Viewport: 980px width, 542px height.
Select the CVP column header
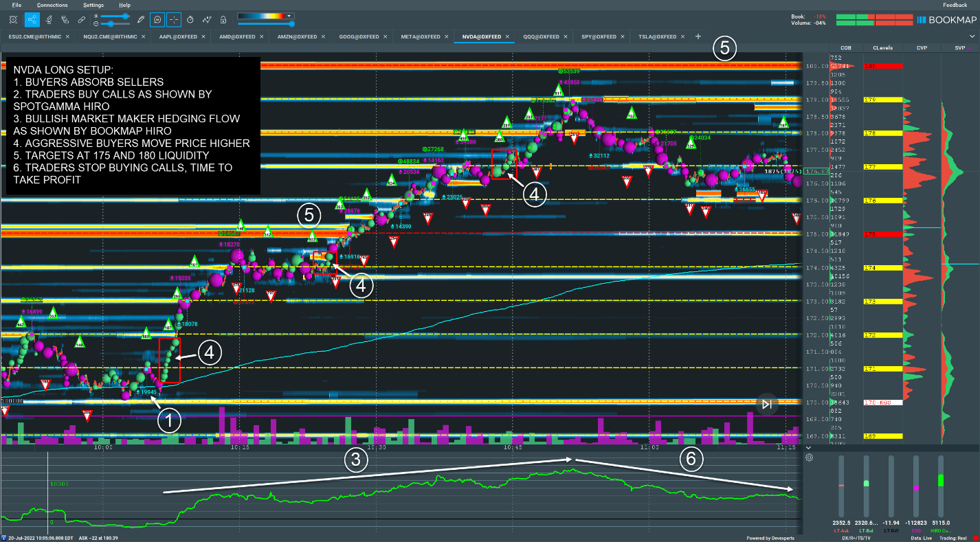coord(921,48)
